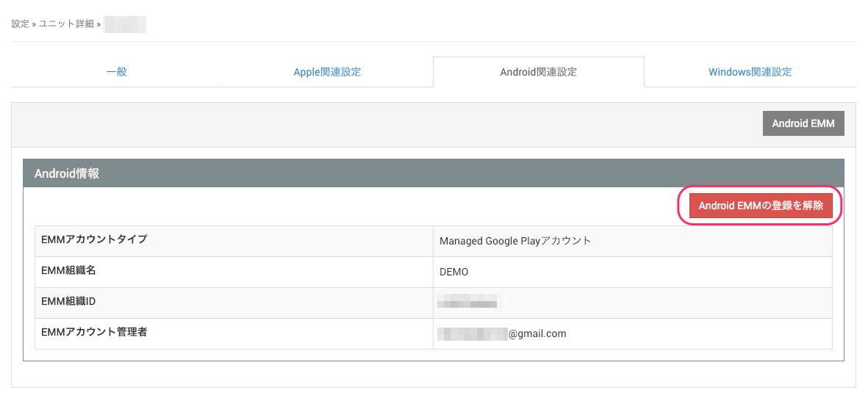Open the Apple関連設定 tab

coord(327,72)
